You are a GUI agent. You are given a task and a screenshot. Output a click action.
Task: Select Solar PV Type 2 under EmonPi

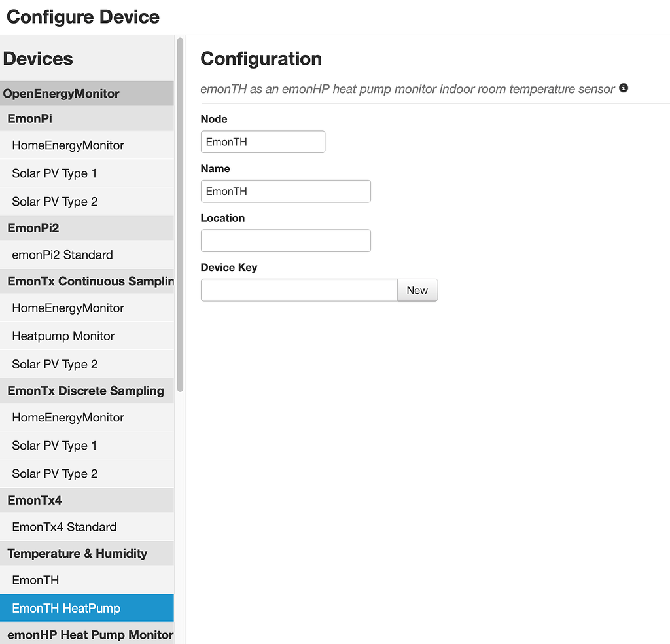click(54, 201)
